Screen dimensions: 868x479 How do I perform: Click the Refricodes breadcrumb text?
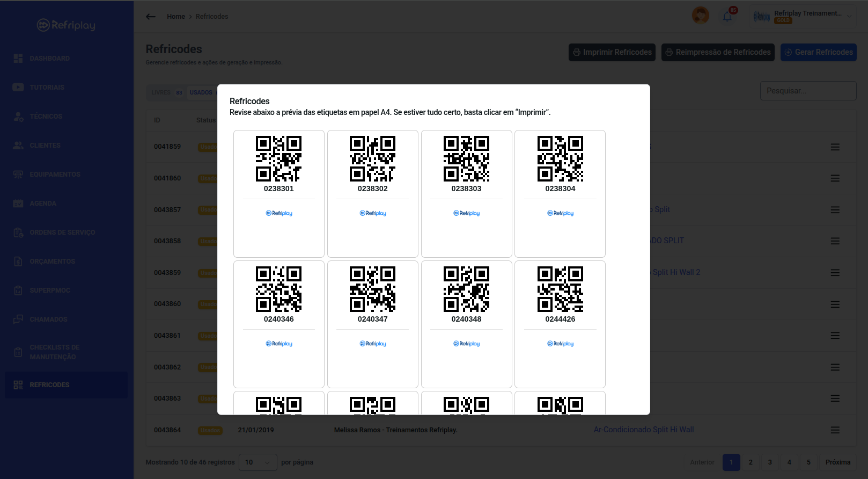[x=212, y=17]
